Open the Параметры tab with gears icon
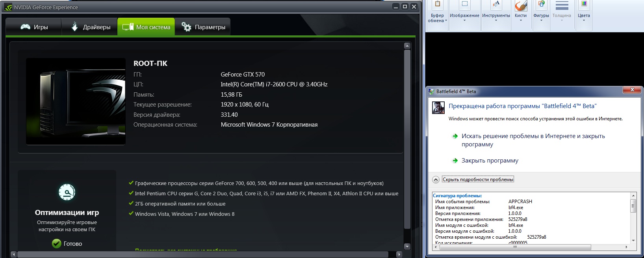Screen dimensions: 644x258 click(203, 27)
